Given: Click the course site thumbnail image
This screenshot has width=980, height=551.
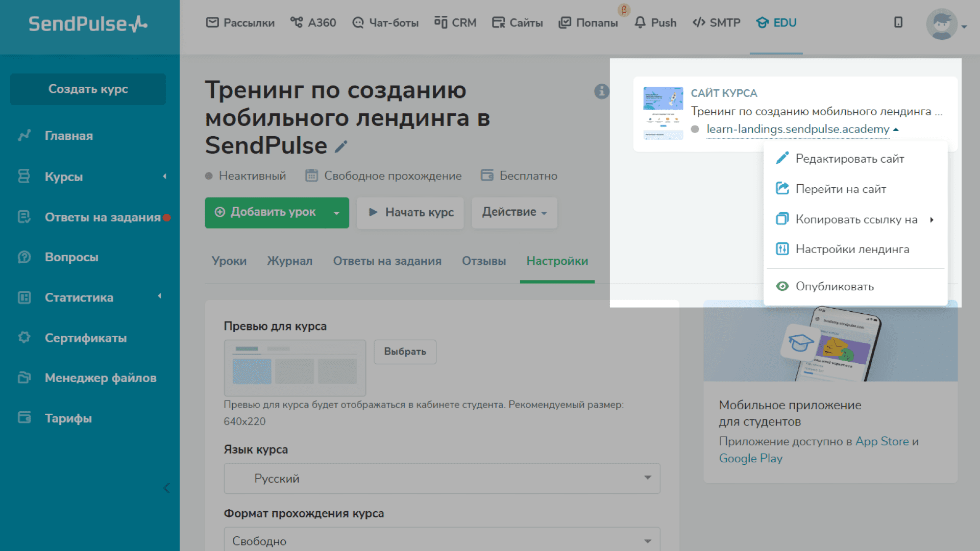Looking at the screenshot, I should coord(663,113).
